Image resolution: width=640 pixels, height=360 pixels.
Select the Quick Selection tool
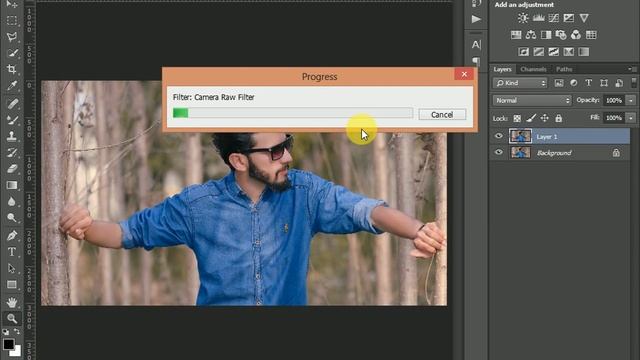click(x=12, y=53)
